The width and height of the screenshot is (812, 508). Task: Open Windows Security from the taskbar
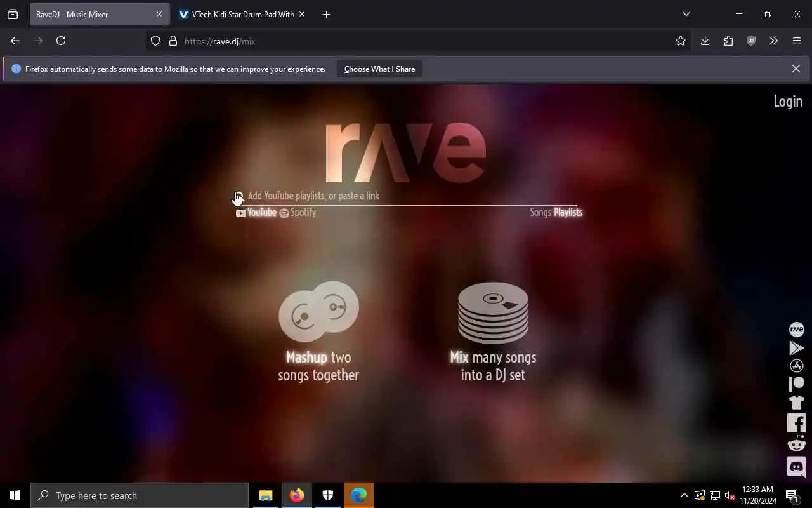pos(328,495)
